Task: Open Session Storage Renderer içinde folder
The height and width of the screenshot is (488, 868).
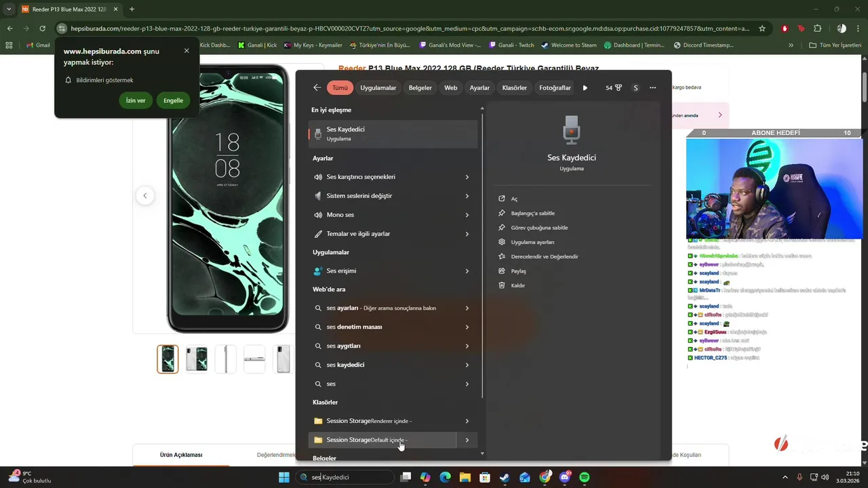Action: click(393, 421)
